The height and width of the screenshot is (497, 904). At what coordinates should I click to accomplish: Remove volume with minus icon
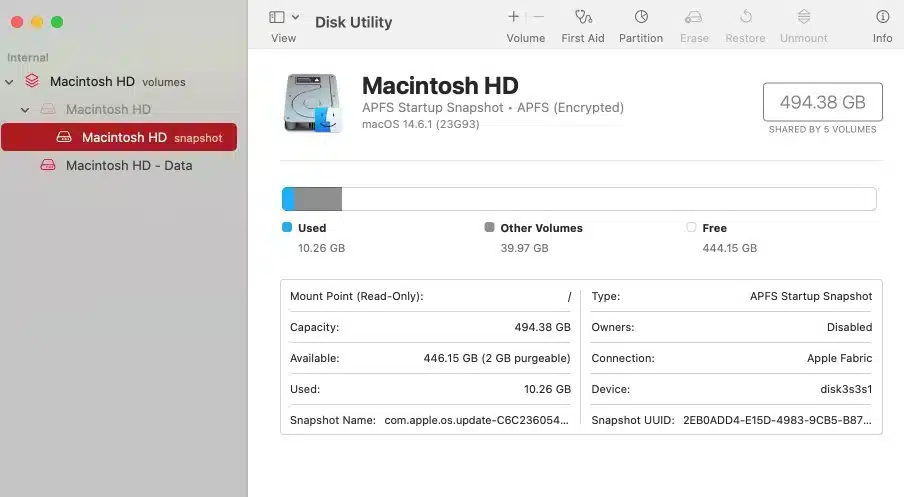[538, 17]
